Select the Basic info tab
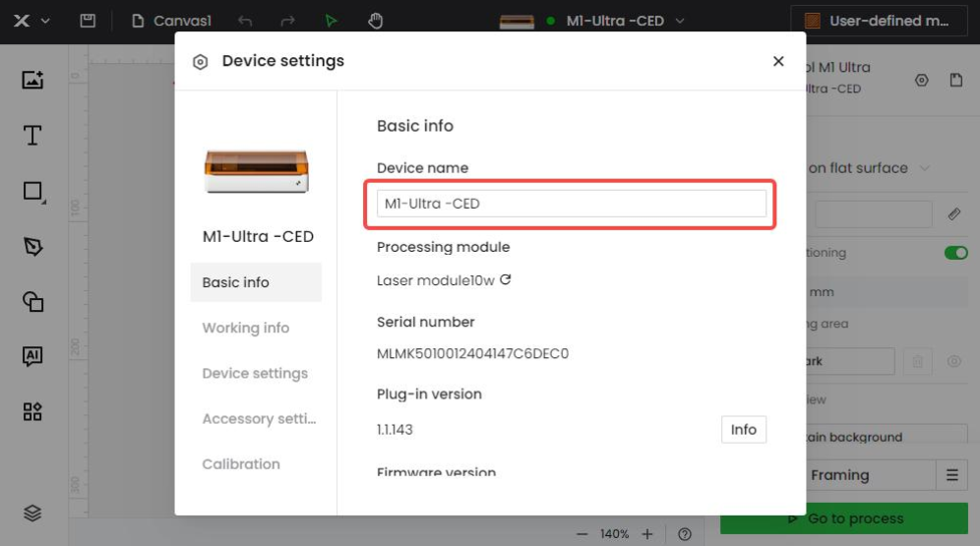Viewport: 980px width, 546px height. click(x=256, y=282)
